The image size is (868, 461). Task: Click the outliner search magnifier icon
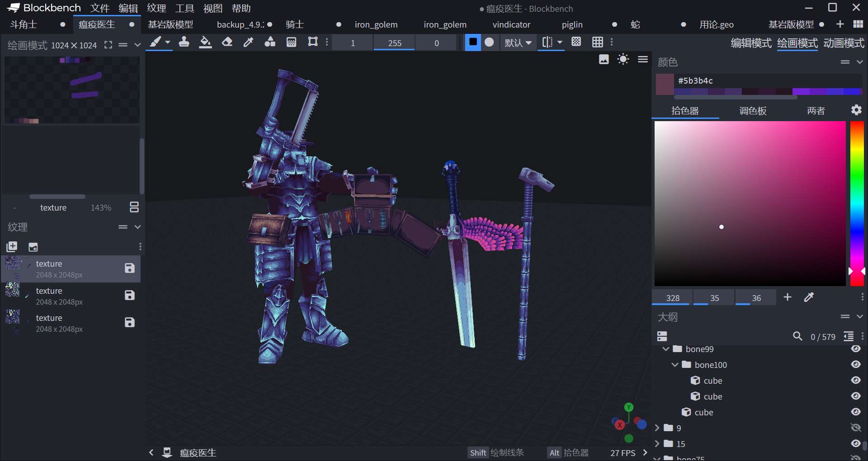(x=797, y=336)
